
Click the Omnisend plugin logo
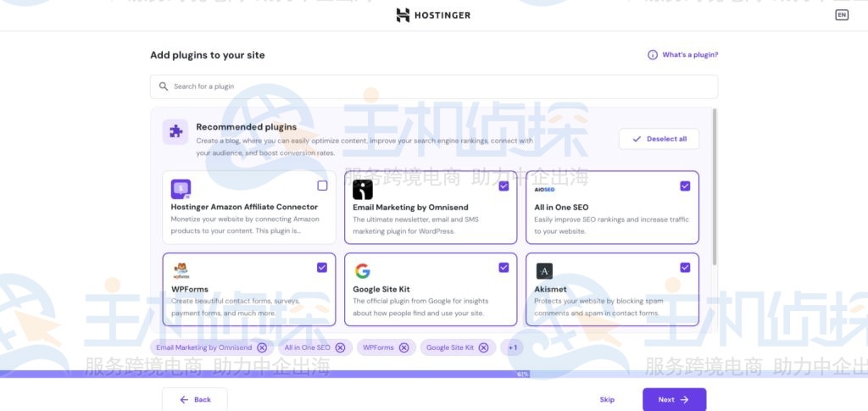click(363, 190)
